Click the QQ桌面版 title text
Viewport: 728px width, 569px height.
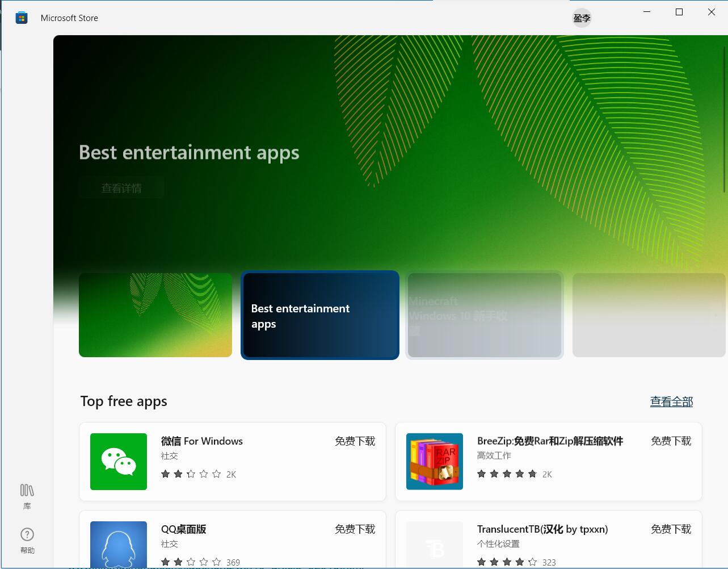183,529
